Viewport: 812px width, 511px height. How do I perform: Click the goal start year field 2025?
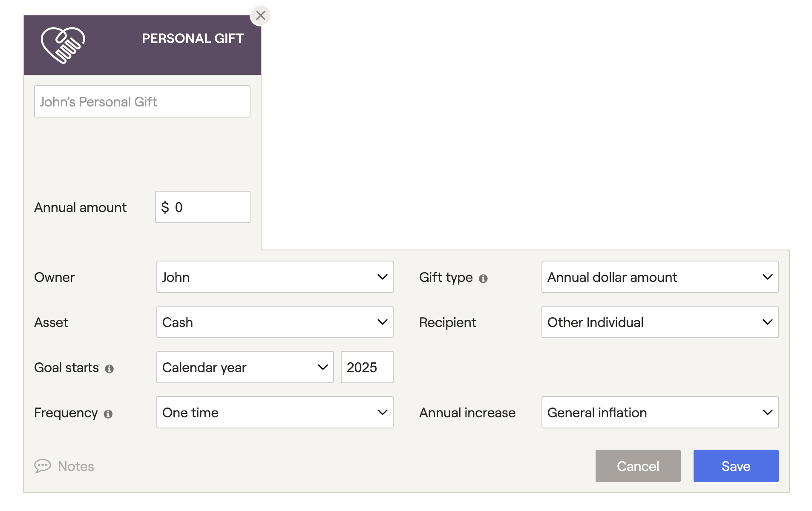coord(367,367)
